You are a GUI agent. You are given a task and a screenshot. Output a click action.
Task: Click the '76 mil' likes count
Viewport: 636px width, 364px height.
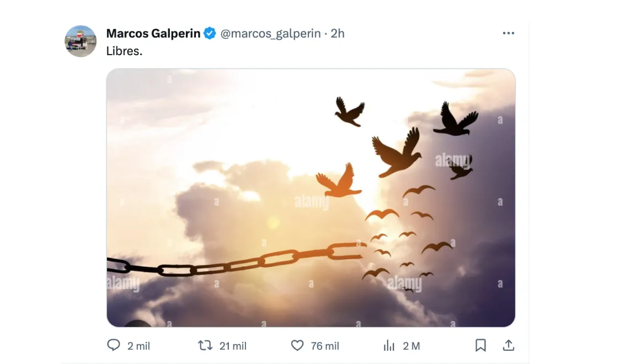click(x=325, y=346)
